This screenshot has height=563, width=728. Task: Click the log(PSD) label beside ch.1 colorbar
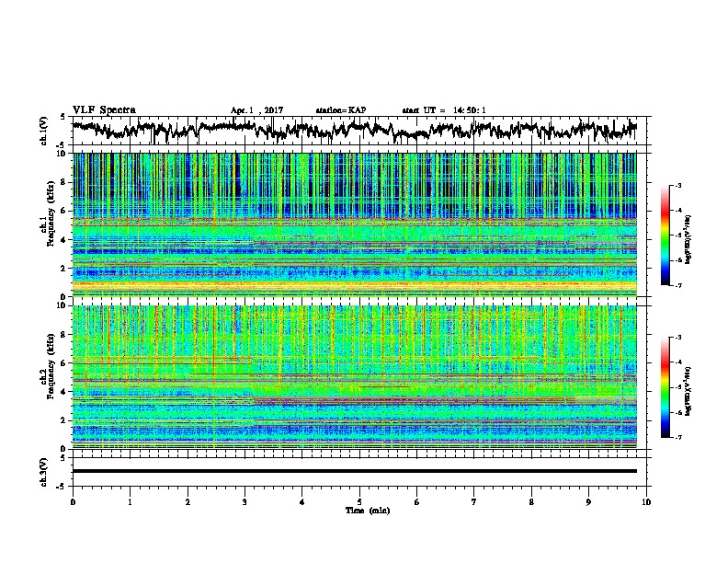coord(688,240)
